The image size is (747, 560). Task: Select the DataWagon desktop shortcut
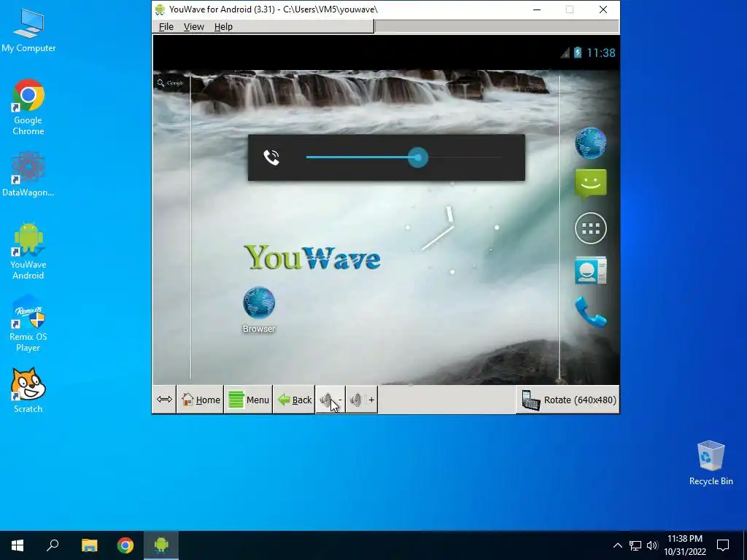(28, 174)
